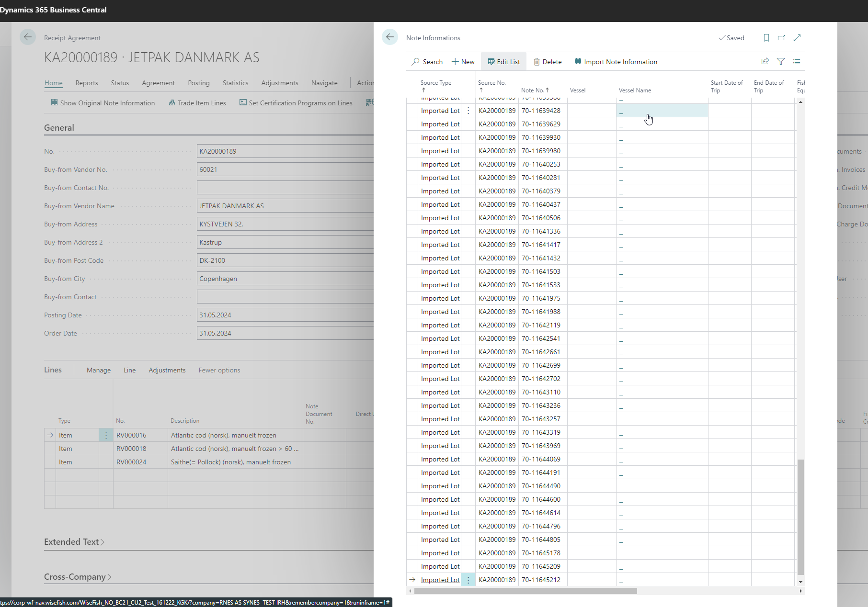Click the share icon above the list
Image resolution: width=868 pixels, height=607 pixels.
[x=765, y=61]
